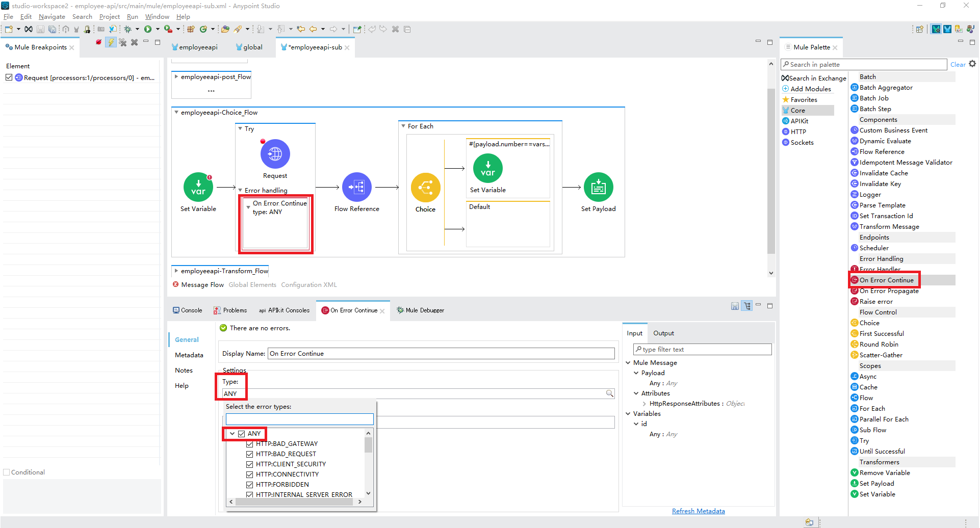The image size is (980, 528).
Task: Click Clear next to palette search
Action: pos(958,65)
